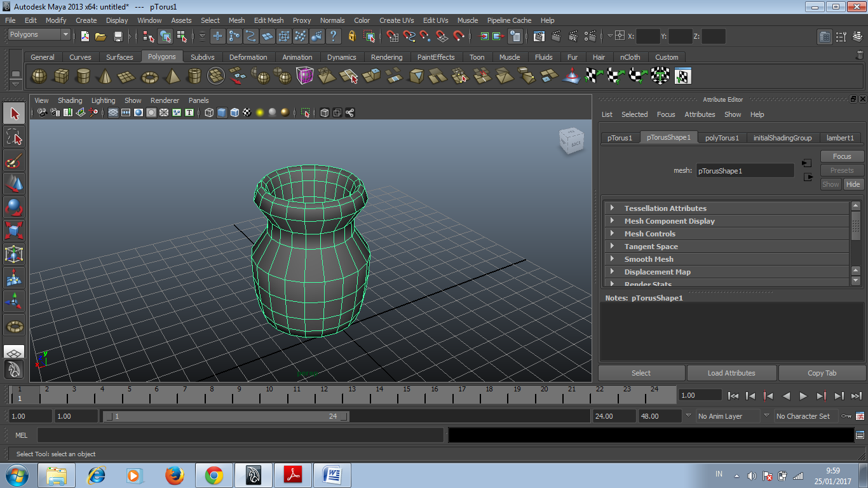Click inside the MEL command line field
Viewport: 868px width, 488px height.
(241, 435)
